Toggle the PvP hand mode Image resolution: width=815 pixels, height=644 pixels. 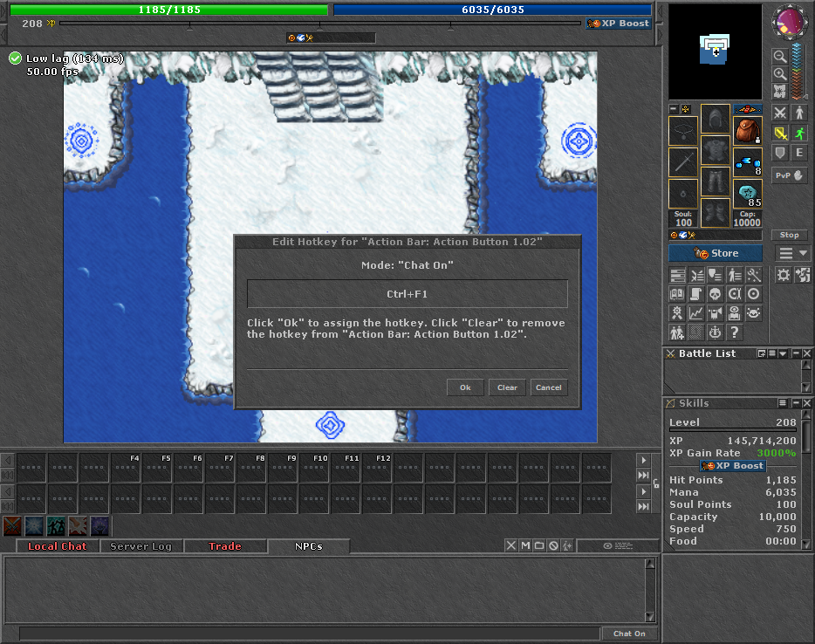(789, 175)
